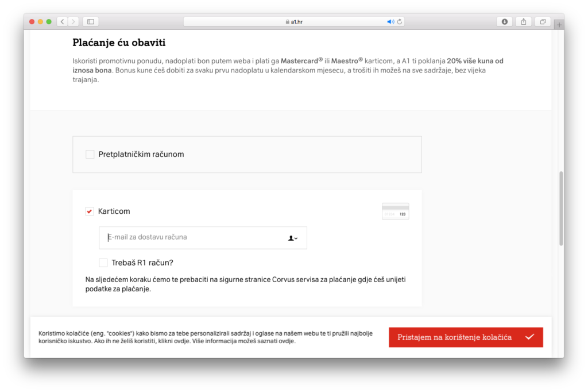
Task: Go back using Safari's back arrow
Action: pyautogui.click(x=62, y=22)
